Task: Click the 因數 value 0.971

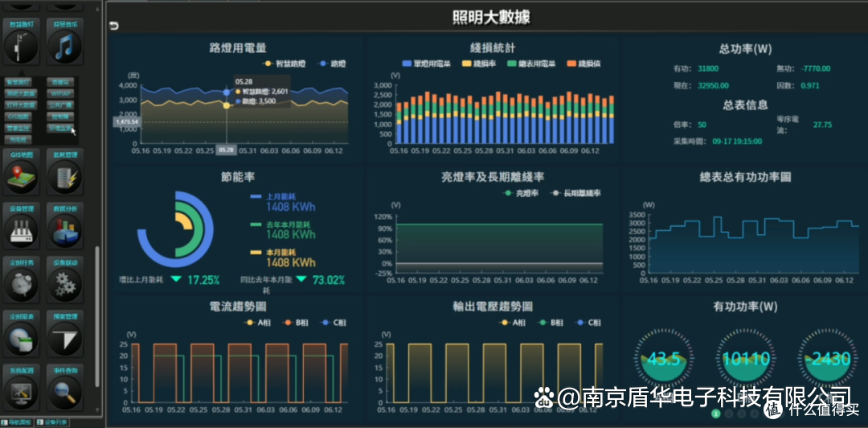Action: click(x=811, y=86)
